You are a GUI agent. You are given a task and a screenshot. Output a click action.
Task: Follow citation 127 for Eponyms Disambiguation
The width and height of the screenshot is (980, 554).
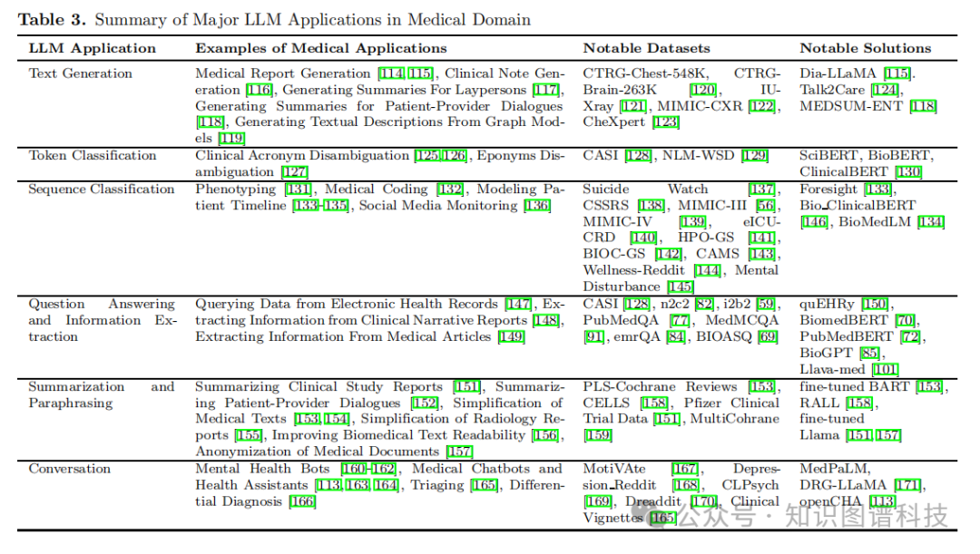tap(295, 171)
